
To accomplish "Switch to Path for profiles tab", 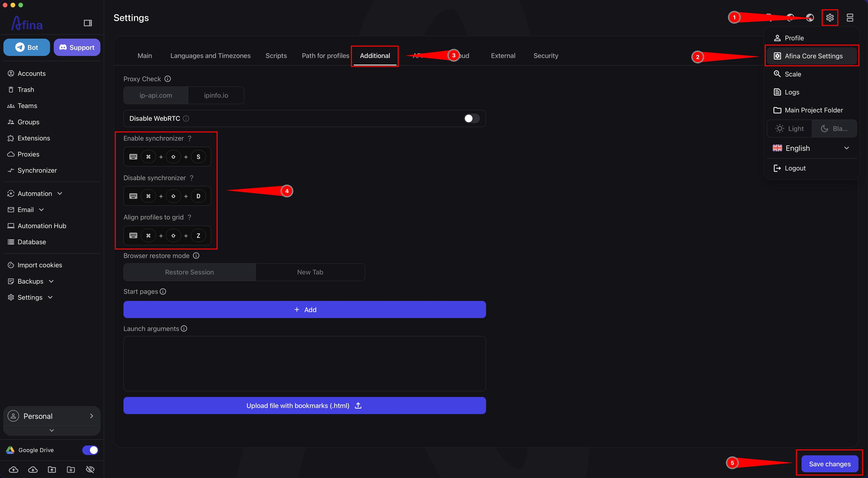I will click(325, 56).
